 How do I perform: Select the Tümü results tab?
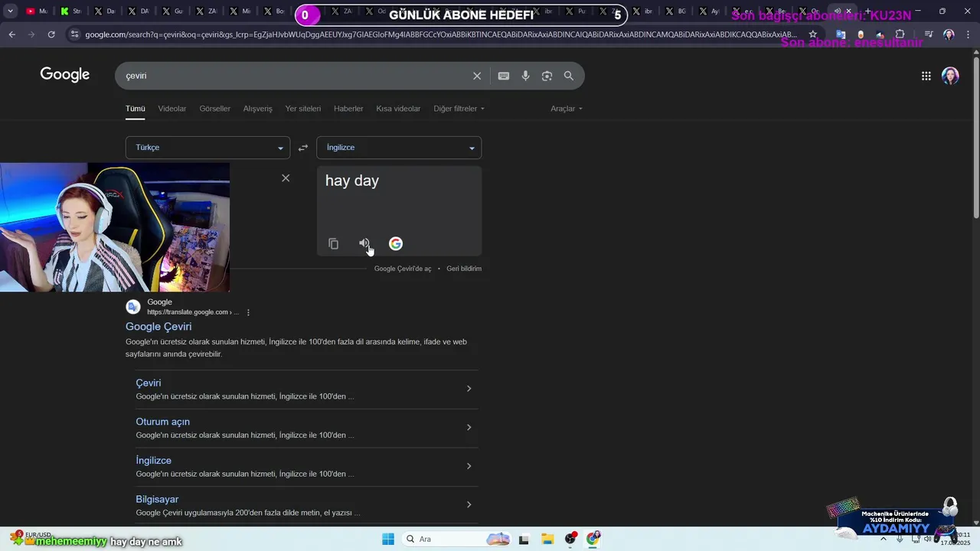tap(136, 109)
